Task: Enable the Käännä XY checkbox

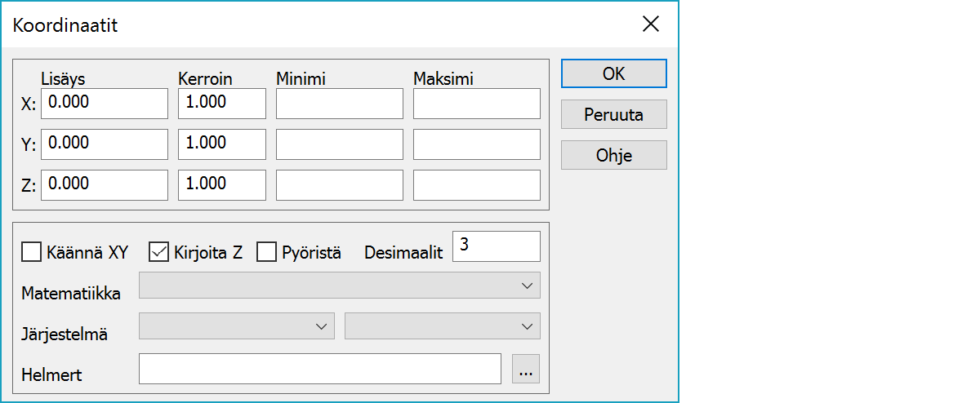Action: pos(31,252)
